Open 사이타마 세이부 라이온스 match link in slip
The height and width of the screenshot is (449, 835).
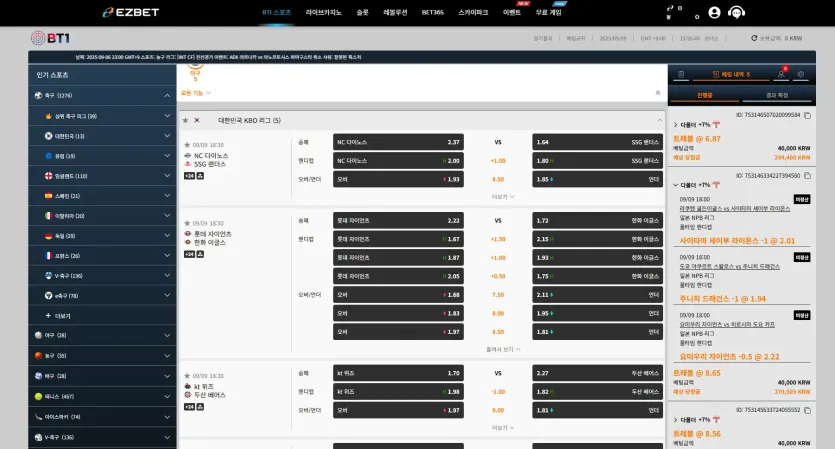pos(734,209)
